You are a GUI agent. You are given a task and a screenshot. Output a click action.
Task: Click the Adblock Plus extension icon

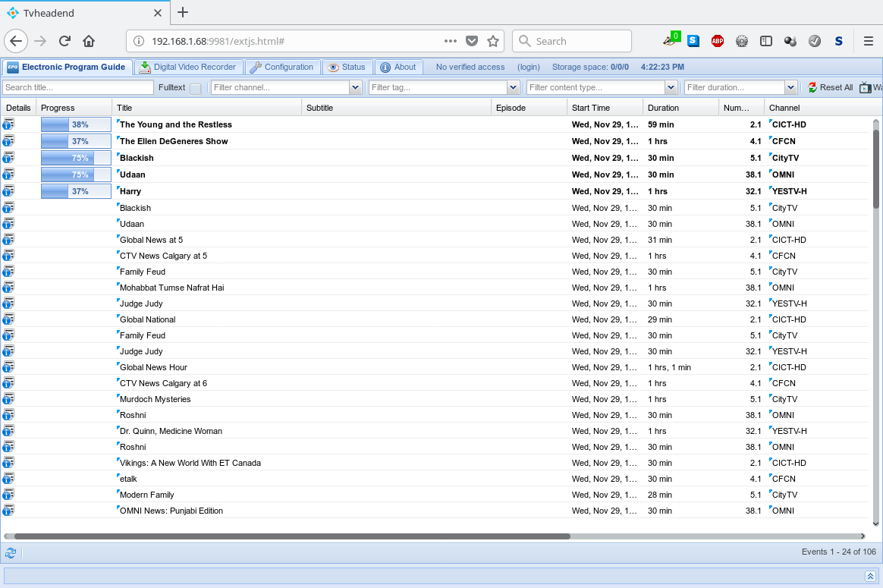pyautogui.click(x=717, y=41)
